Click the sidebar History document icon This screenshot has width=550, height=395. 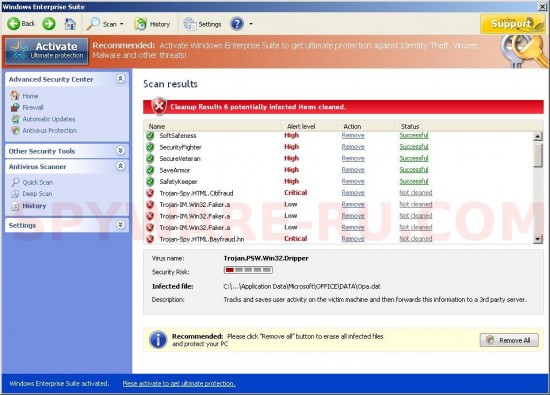tap(15, 206)
